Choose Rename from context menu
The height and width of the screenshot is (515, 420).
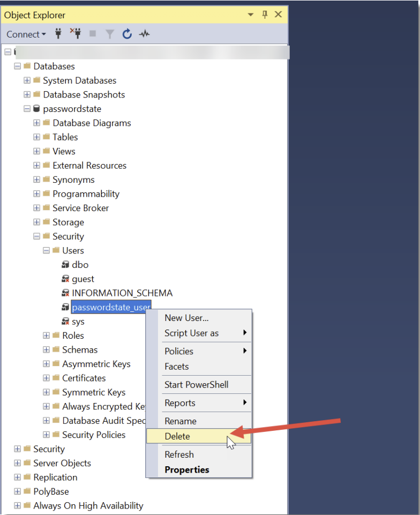click(199, 421)
